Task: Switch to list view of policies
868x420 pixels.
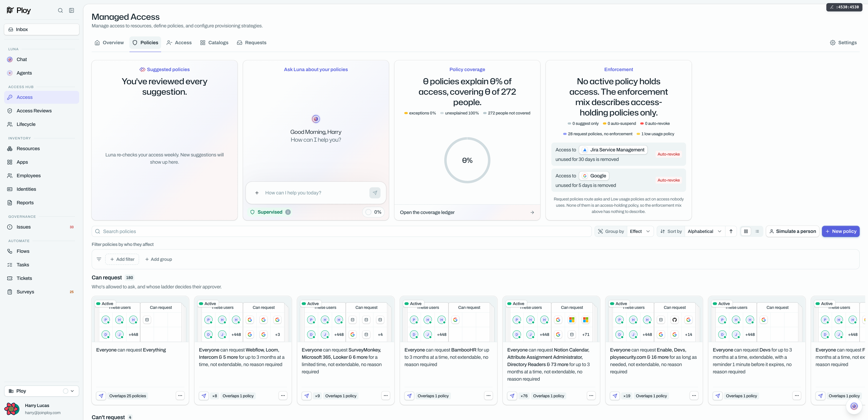Action: click(x=757, y=232)
